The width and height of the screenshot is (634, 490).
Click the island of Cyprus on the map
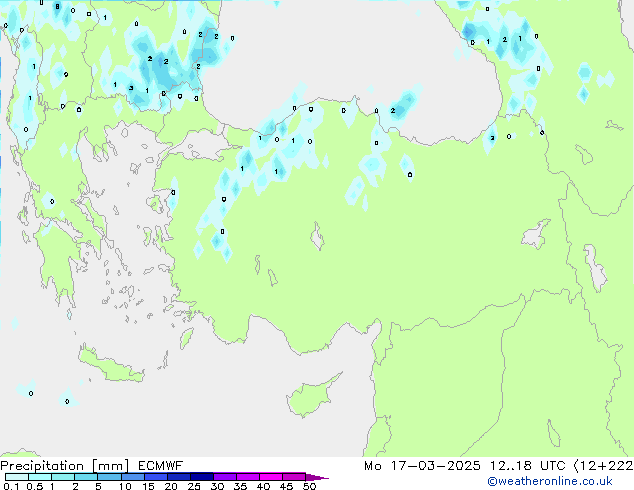click(310, 397)
